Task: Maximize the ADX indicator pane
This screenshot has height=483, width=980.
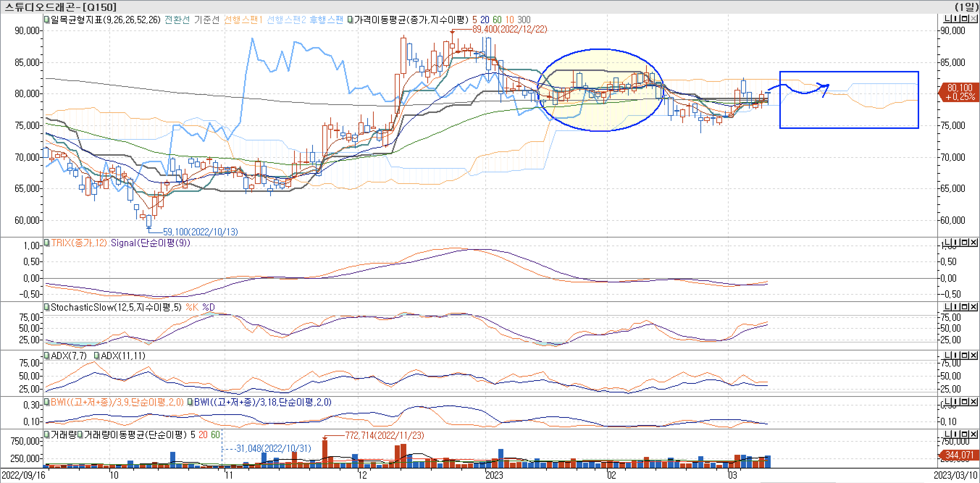Action: coord(964,355)
